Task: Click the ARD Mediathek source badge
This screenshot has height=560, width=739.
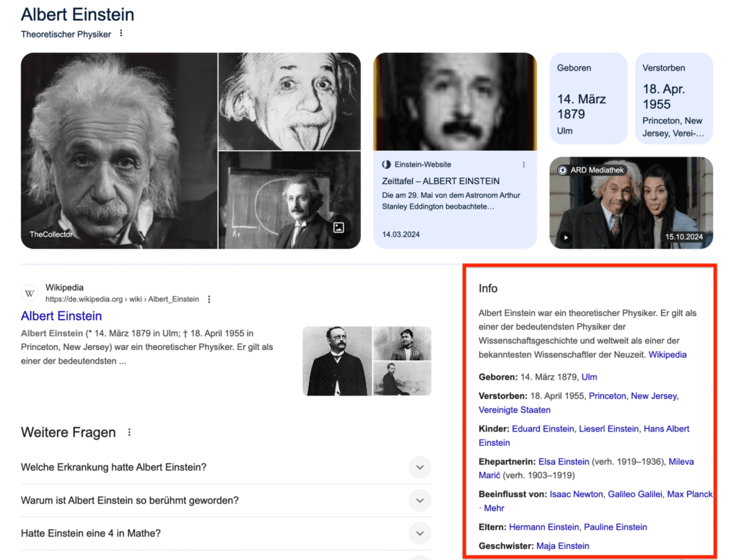Action: (590, 170)
